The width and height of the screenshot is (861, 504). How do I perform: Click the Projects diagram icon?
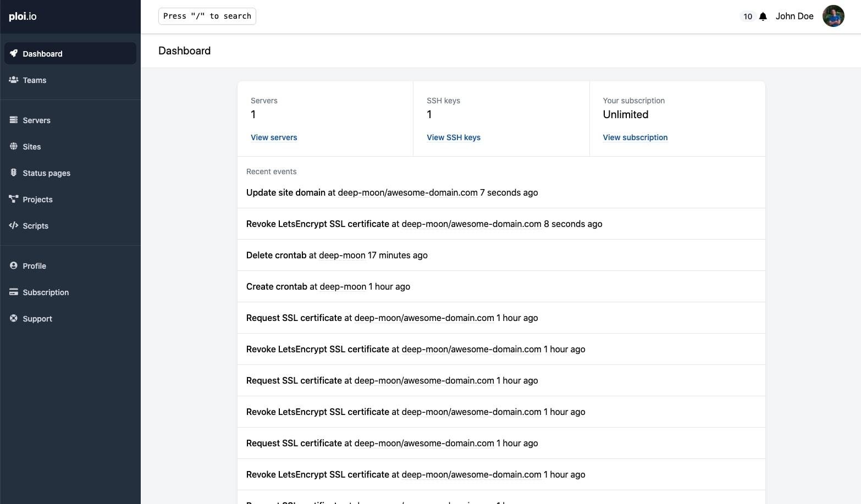pos(14,199)
